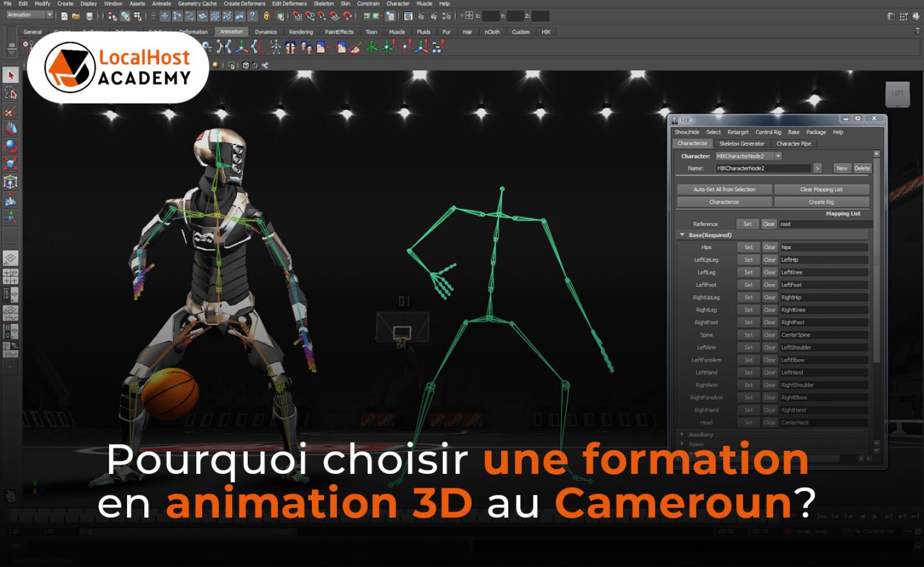Click the view cube LEFT face
Viewport: 924px width, 567px height.
click(897, 94)
